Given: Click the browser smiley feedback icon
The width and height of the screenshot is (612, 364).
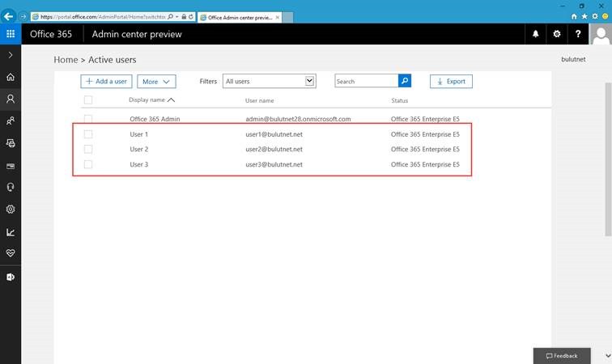Looking at the screenshot, I should (606, 16).
